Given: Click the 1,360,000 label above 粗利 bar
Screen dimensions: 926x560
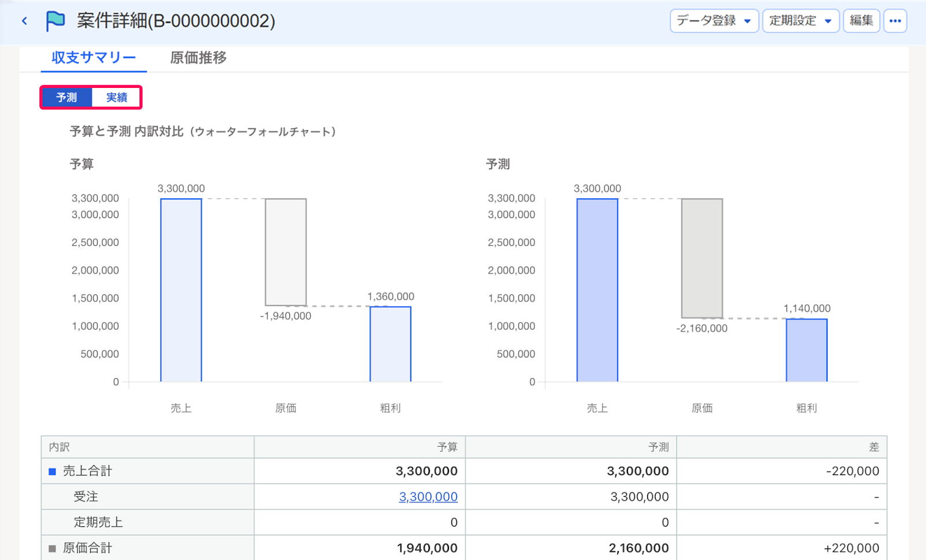Looking at the screenshot, I should pos(391,297).
